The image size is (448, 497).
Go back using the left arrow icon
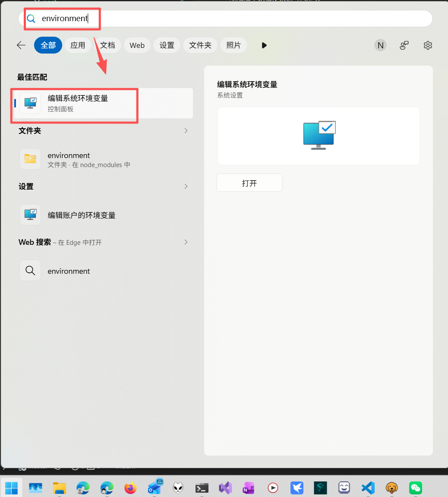21,45
